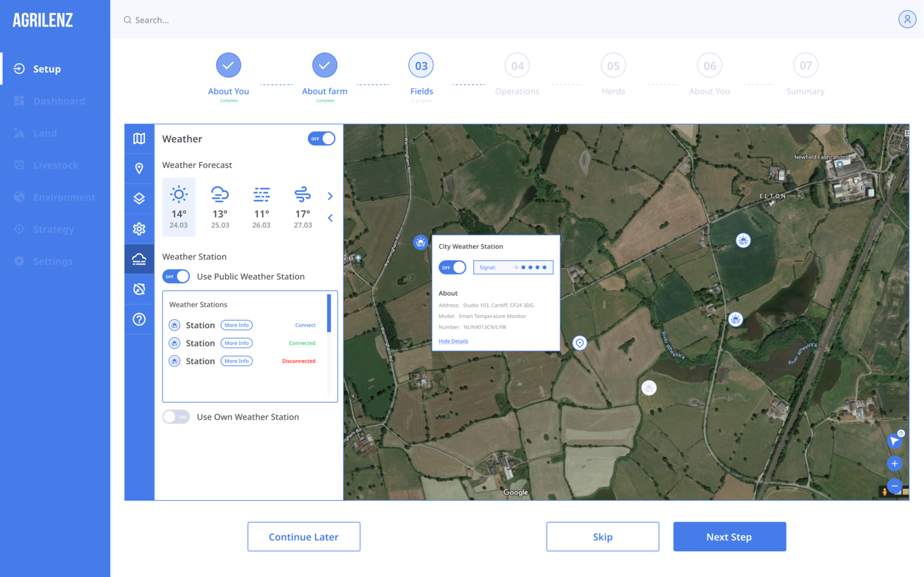Click the gear settings icon in panel toolbar
The width and height of the screenshot is (924, 577).
139,229
